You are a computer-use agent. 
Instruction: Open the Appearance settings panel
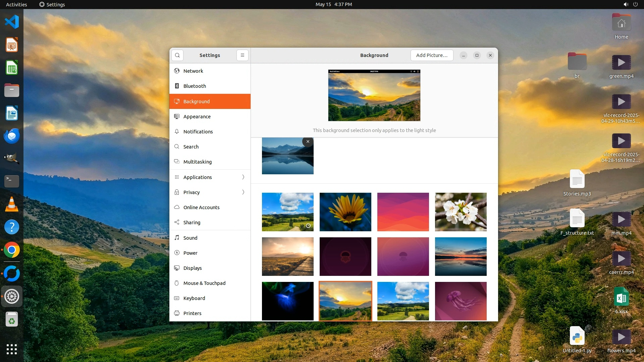pyautogui.click(x=197, y=117)
